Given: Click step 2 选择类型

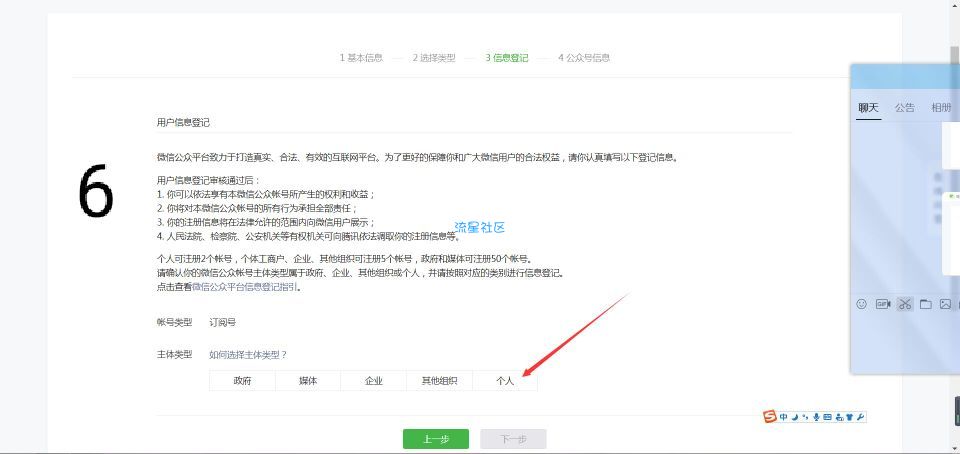Looking at the screenshot, I should coord(433,58).
